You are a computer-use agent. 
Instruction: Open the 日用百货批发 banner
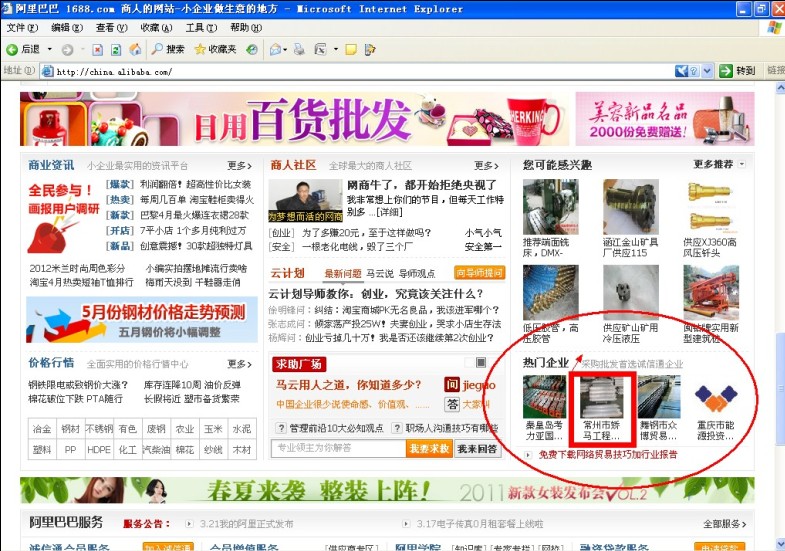coord(294,119)
